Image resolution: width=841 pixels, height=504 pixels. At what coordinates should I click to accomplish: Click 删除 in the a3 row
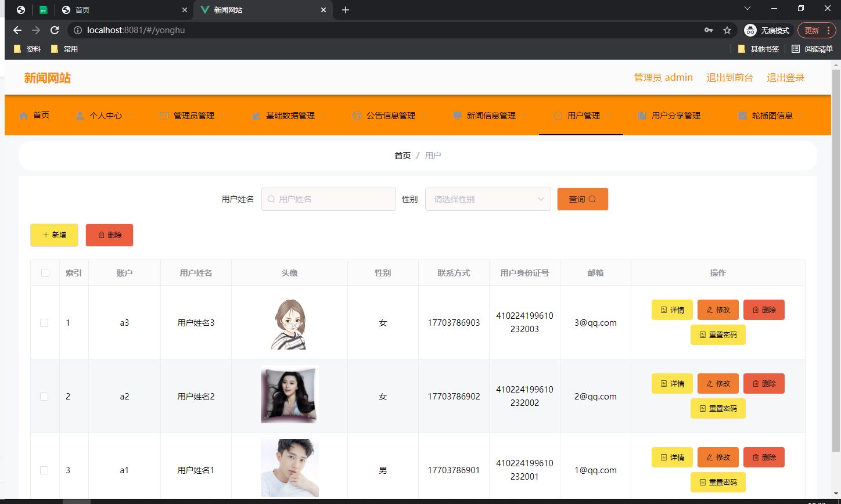point(764,310)
